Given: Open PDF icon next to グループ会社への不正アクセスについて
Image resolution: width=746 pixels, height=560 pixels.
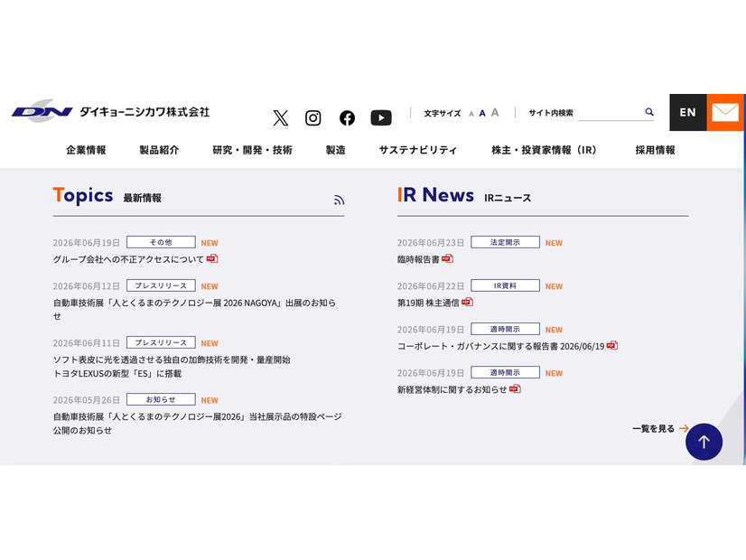Looking at the screenshot, I should pyautogui.click(x=212, y=258).
